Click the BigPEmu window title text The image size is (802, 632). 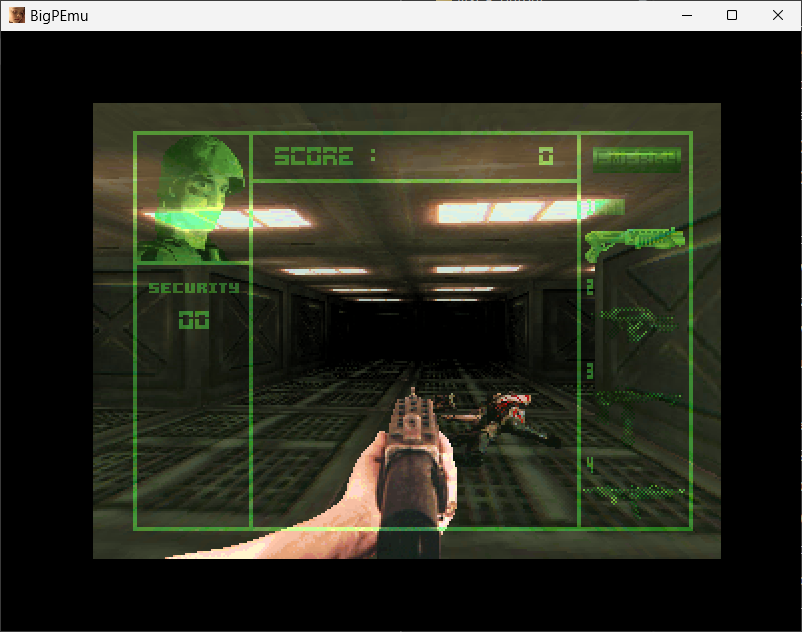(59, 16)
